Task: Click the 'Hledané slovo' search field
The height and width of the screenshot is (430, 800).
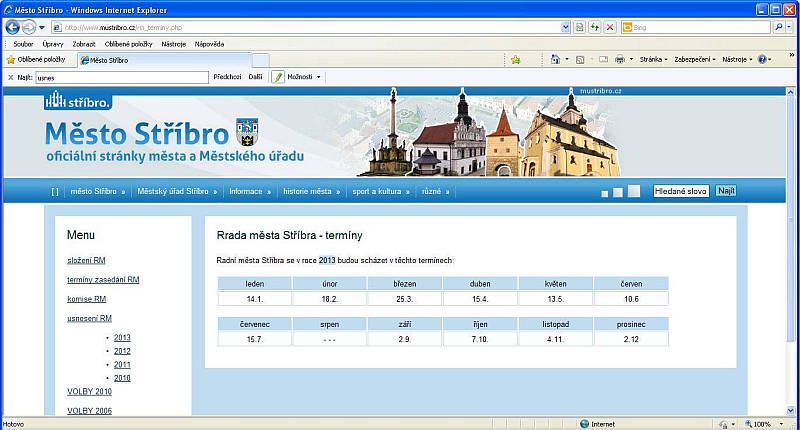Action: pos(681,190)
